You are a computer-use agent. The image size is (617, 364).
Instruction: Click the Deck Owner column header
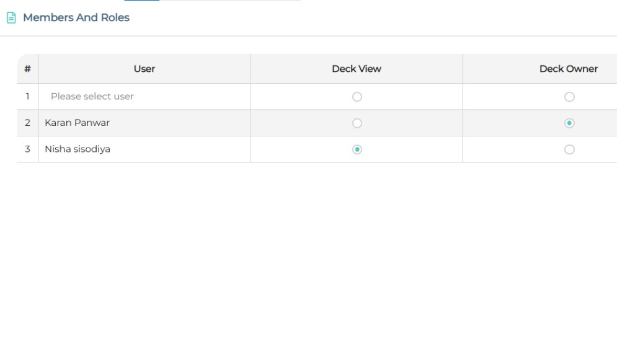568,69
